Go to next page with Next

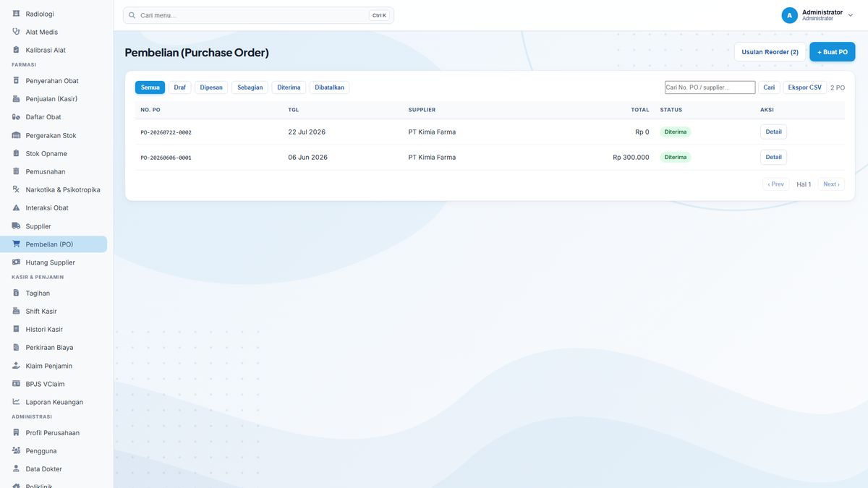(831, 184)
